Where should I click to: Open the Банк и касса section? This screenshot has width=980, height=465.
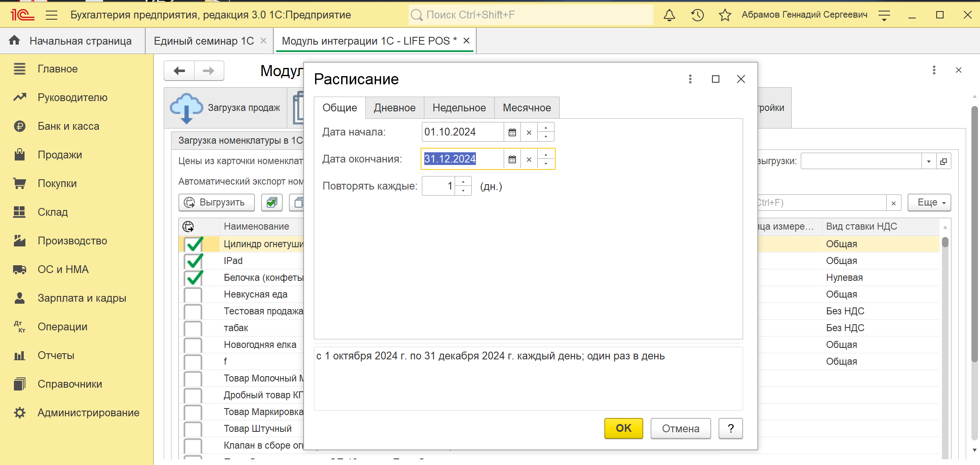coord(68,126)
